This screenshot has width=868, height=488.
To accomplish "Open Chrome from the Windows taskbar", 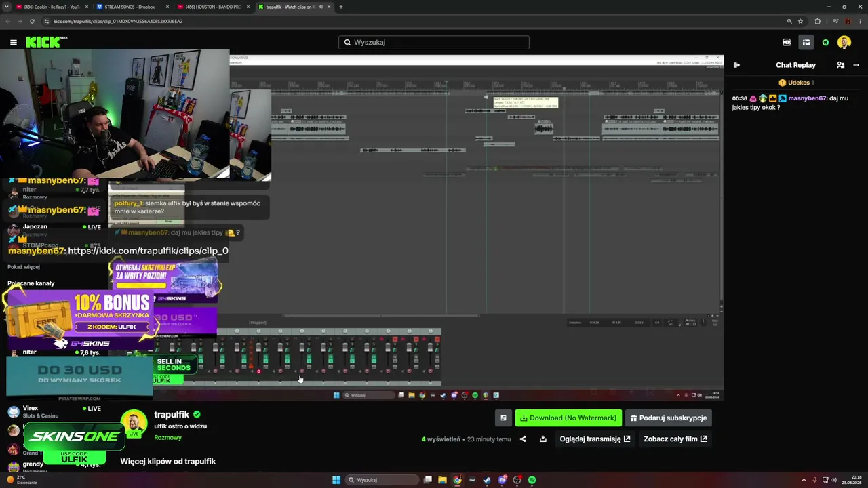I will tap(457, 480).
